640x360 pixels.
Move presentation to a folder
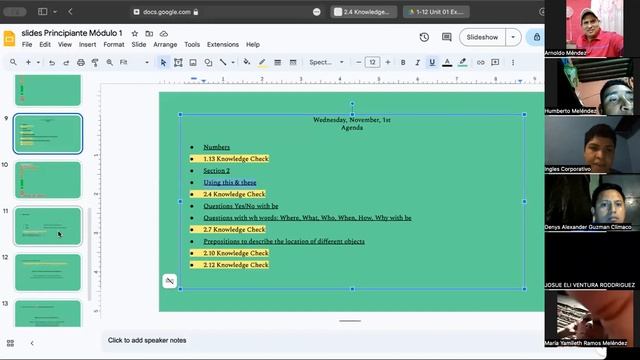149,33
